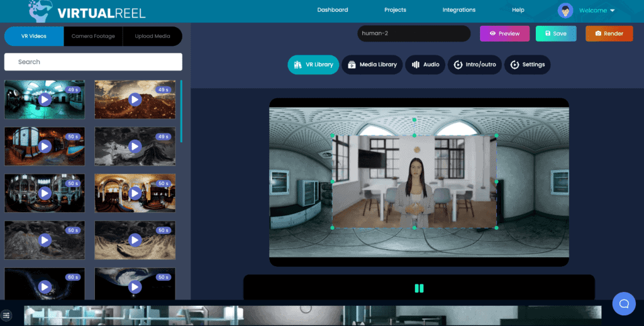
Task: Play the blue-lit cathedral hall video
Action: 45,193
